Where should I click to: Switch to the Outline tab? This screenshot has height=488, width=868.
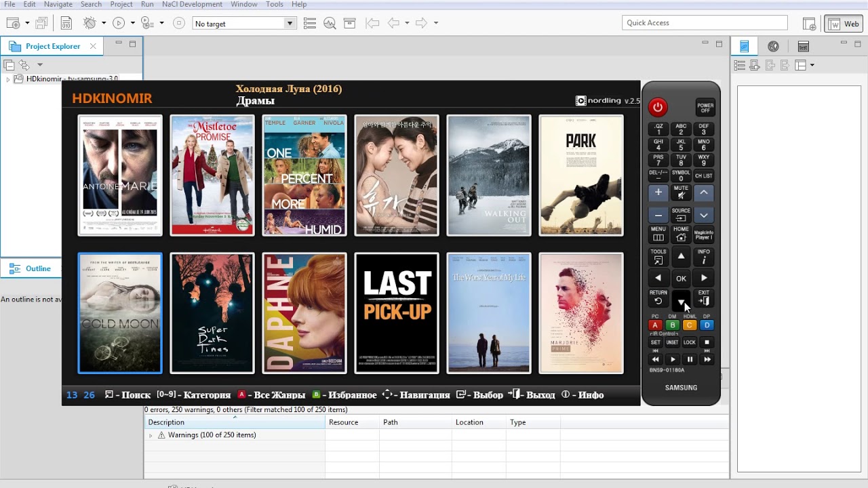point(38,268)
